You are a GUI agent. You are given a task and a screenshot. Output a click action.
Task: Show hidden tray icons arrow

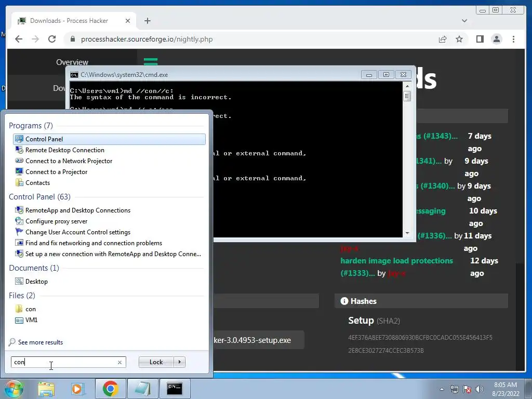click(x=442, y=389)
